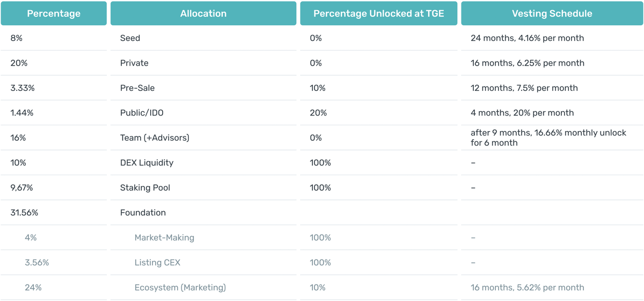Click the Listing CEX sub-row
Viewport: 644px width, 301px height.
click(x=156, y=262)
